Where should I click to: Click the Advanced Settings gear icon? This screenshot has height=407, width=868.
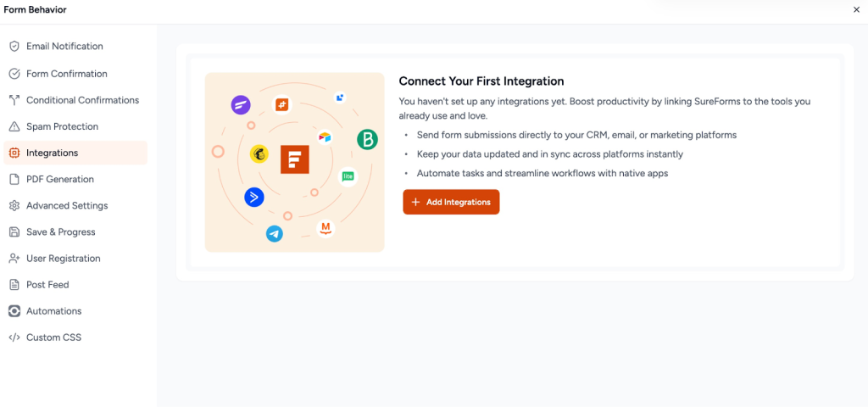click(14, 206)
